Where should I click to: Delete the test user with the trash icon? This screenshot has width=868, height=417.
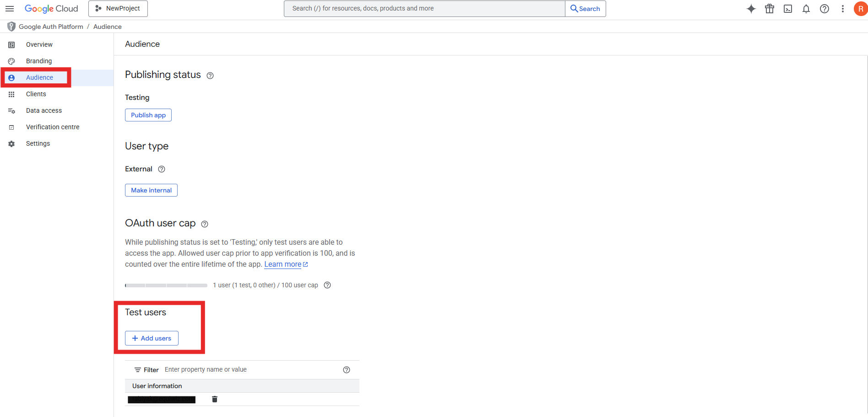pos(214,399)
